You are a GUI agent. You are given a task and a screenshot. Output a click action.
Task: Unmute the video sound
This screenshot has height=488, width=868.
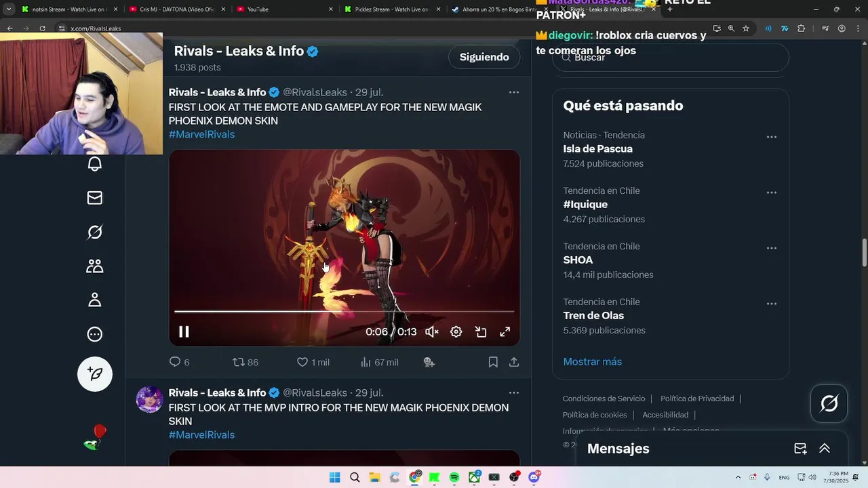coord(431,331)
